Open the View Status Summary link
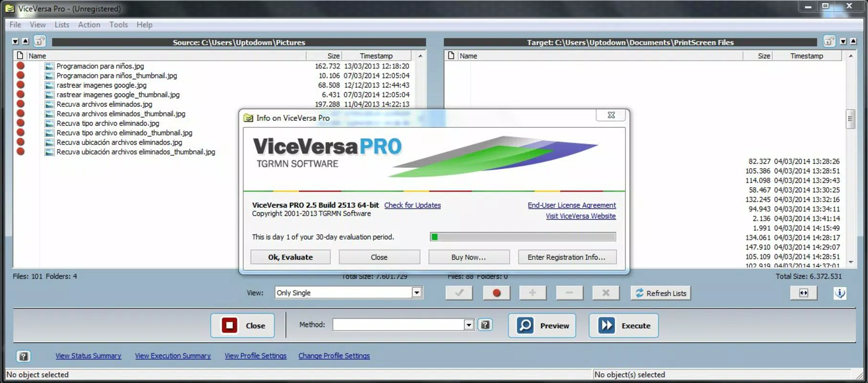 [88, 356]
